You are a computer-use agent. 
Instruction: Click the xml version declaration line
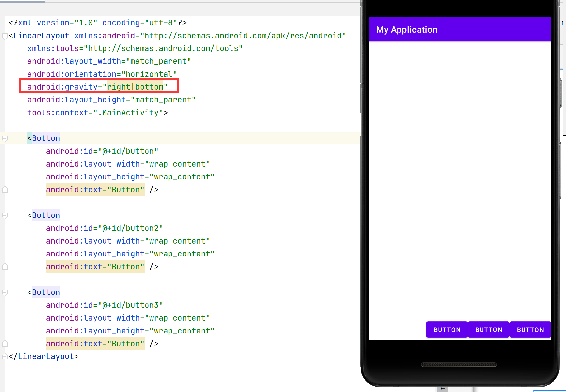98,23
